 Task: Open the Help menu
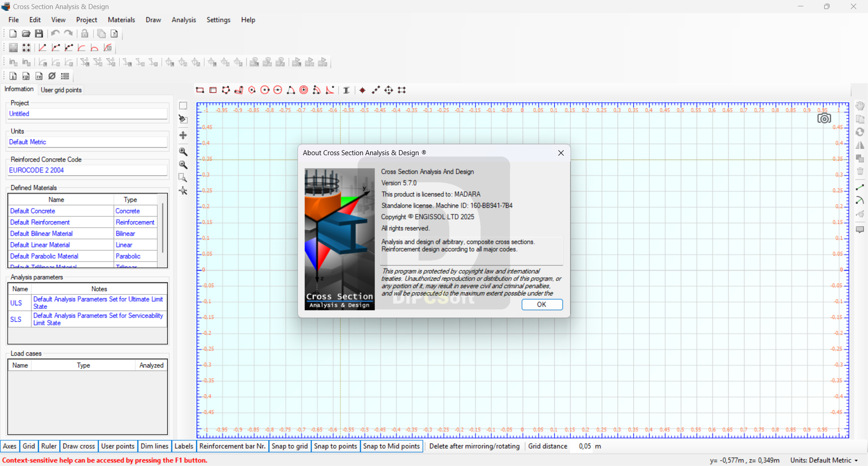(248, 20)
